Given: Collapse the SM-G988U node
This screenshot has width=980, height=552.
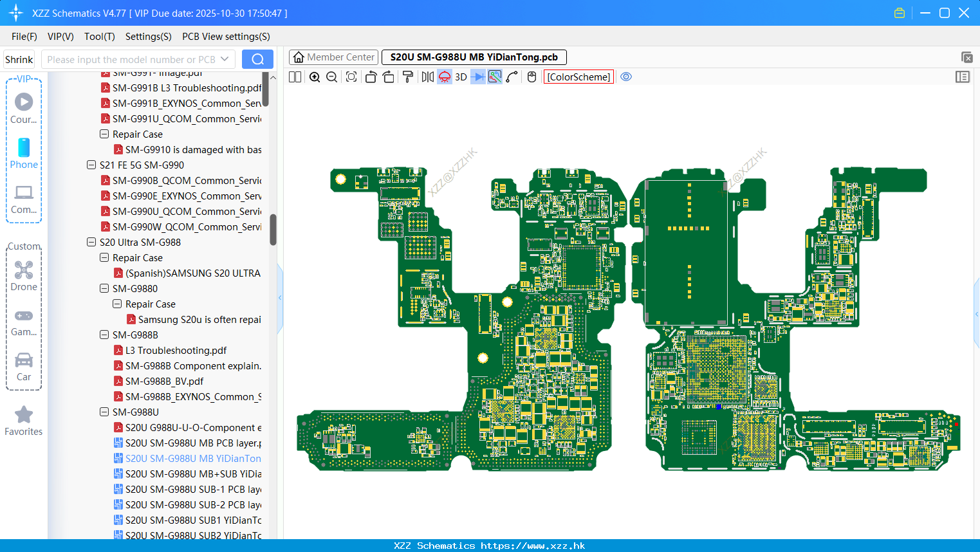Looking at the screenshot, I should tap(104, 412).
